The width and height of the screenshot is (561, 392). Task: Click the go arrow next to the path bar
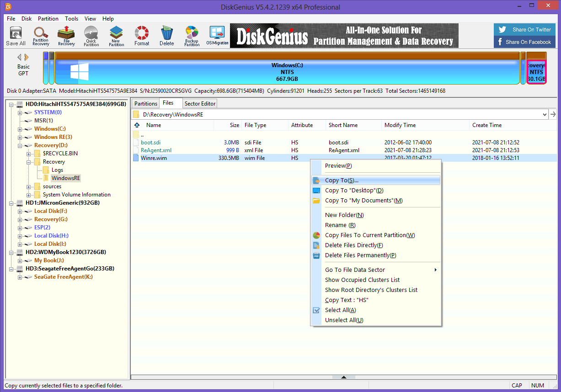click(x=553, y=114)
